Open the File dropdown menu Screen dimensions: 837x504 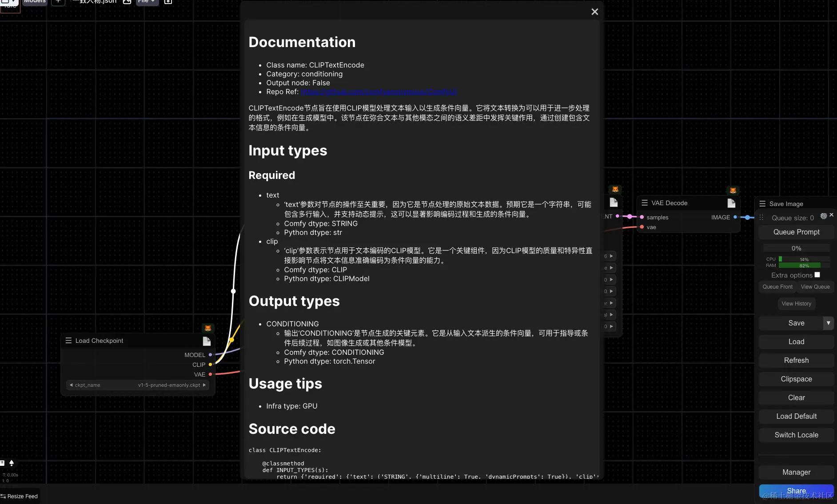147,2
